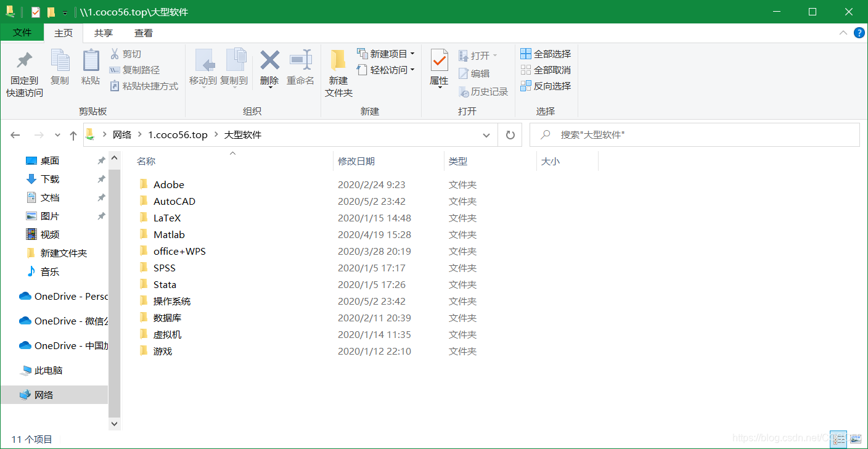The image size is (868, 449).
Task: Collapse the ribbon with chevron
Action: 843,33
